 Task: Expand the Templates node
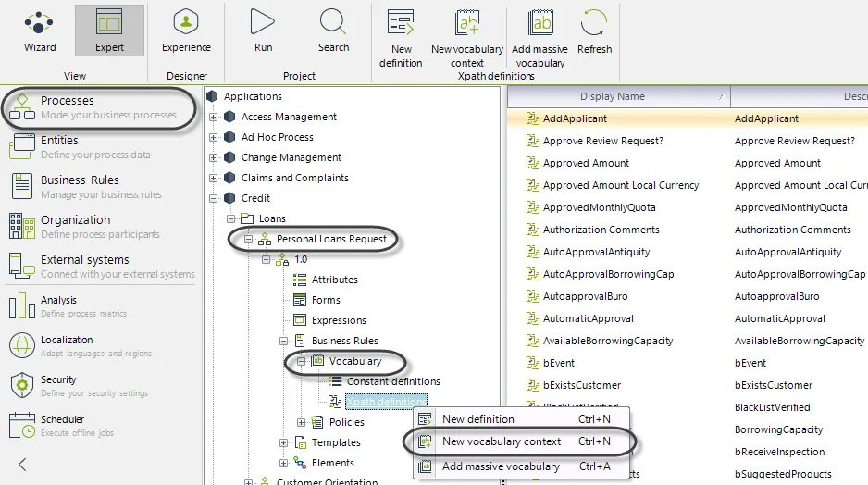283,443
